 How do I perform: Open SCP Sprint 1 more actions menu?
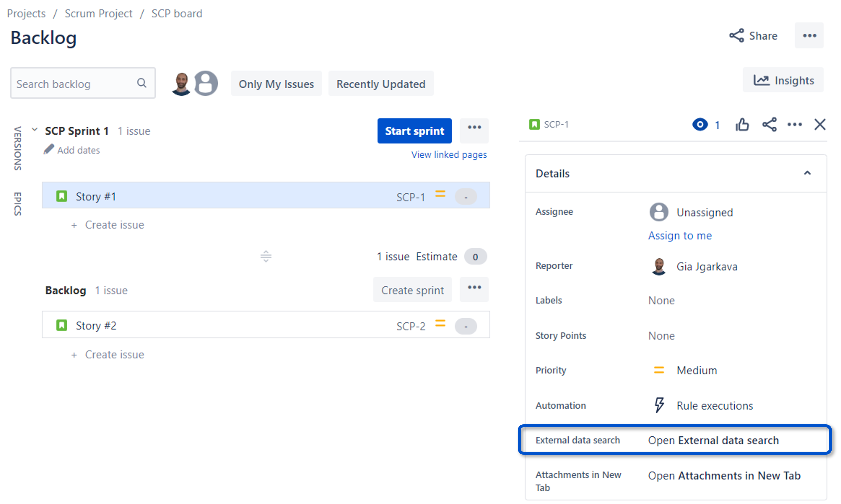pos(474,131)
